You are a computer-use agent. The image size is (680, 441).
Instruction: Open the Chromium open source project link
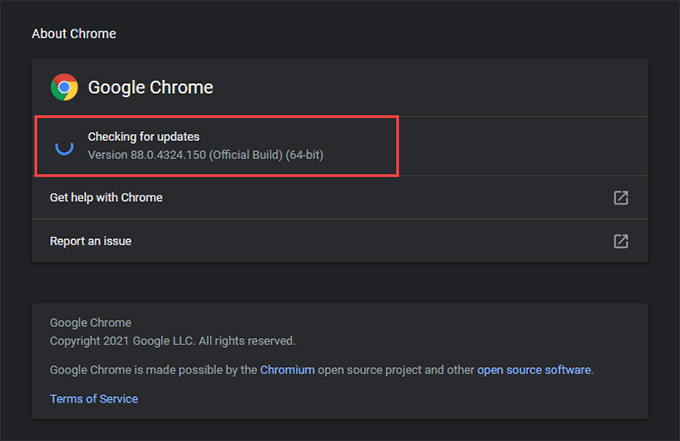[x=287, y=370]
